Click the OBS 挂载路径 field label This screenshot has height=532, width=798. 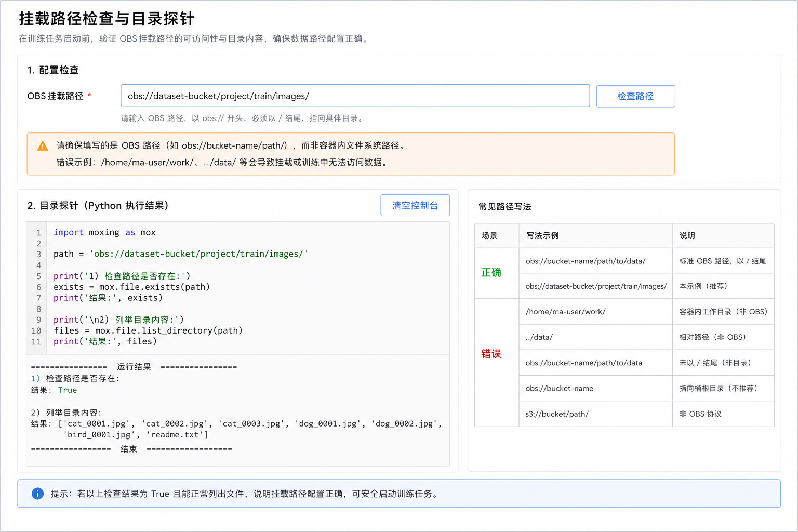(x=55, y=96)
